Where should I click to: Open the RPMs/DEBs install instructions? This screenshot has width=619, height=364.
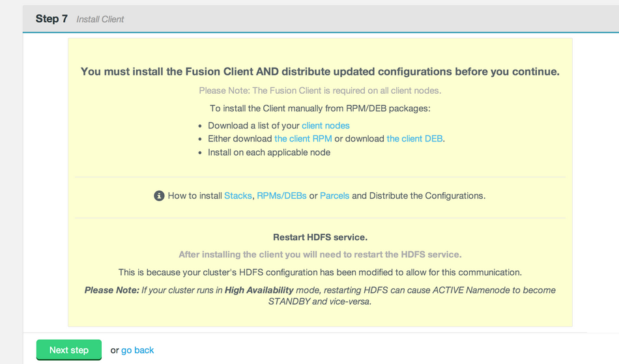(281, 195)
